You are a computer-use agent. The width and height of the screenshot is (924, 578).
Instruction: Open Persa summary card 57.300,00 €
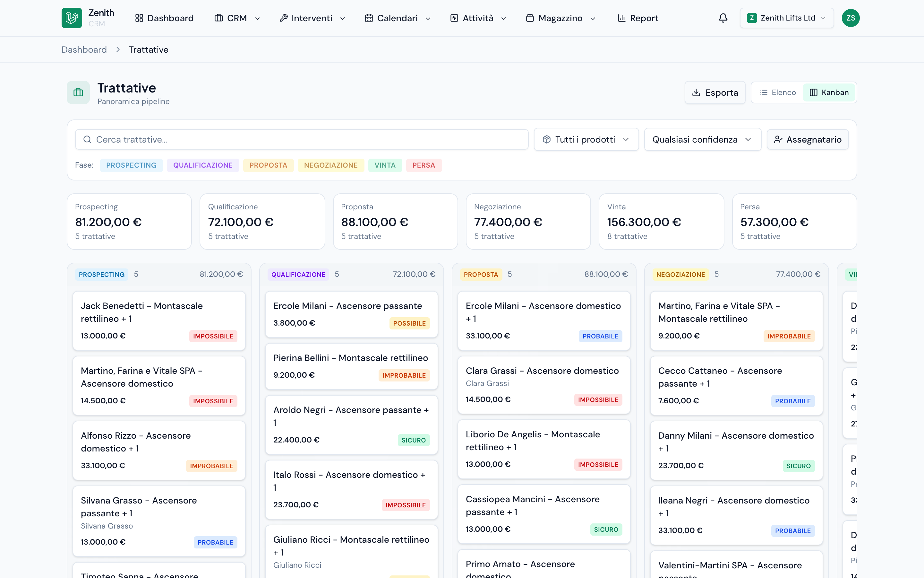(x=794, y=222)
